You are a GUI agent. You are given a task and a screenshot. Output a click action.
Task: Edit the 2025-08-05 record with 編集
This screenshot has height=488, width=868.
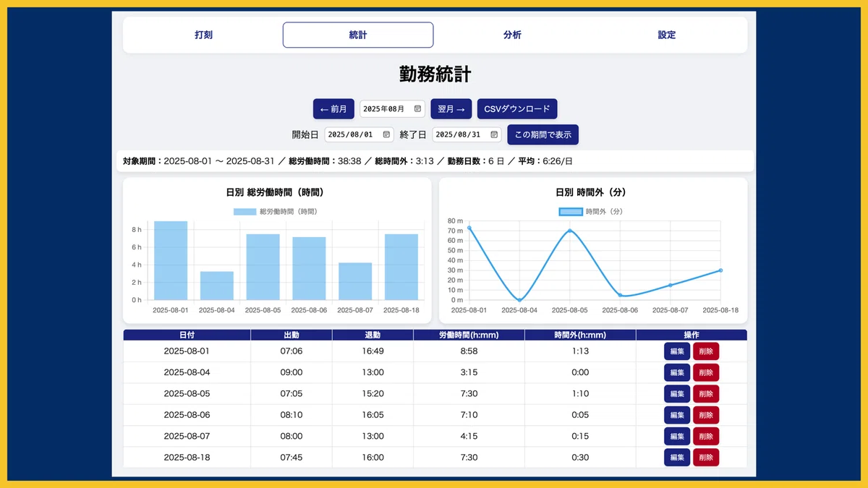(677, 394)
